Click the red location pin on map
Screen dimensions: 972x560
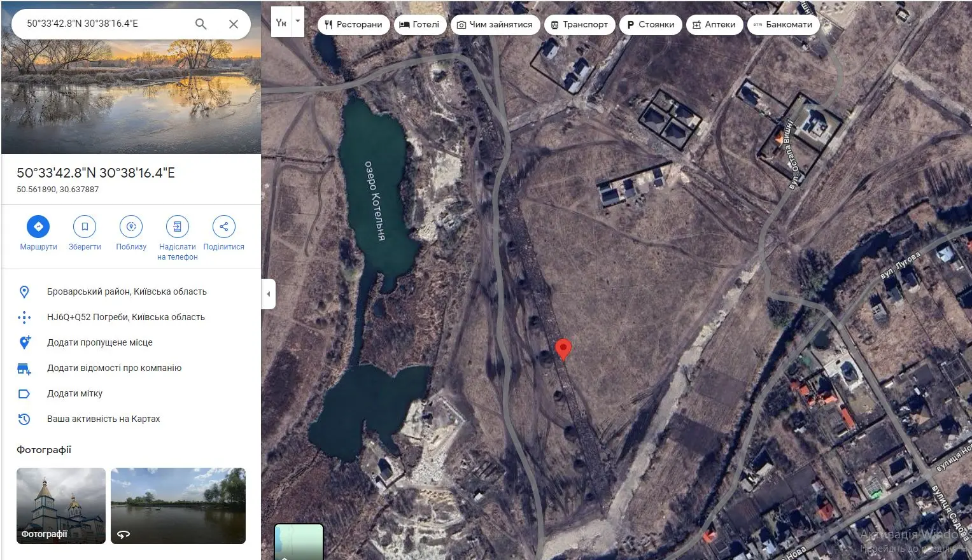click(x=563, y=349)
